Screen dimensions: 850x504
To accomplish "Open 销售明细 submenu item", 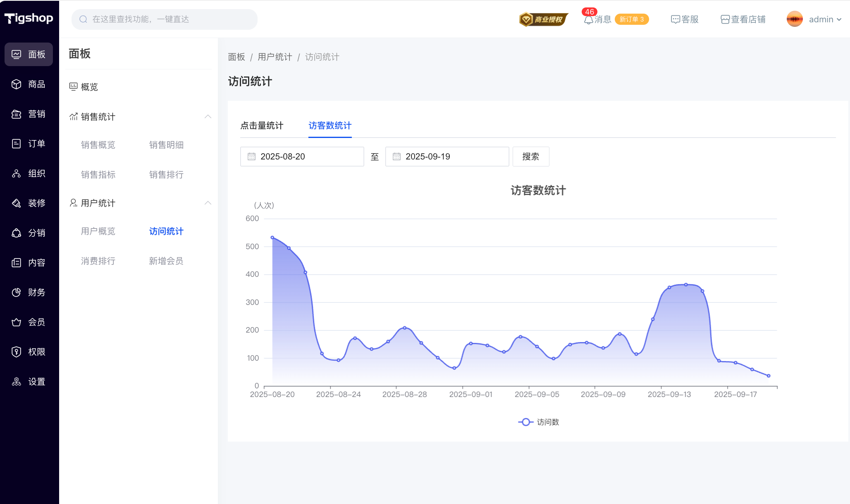I will (166, 145).
